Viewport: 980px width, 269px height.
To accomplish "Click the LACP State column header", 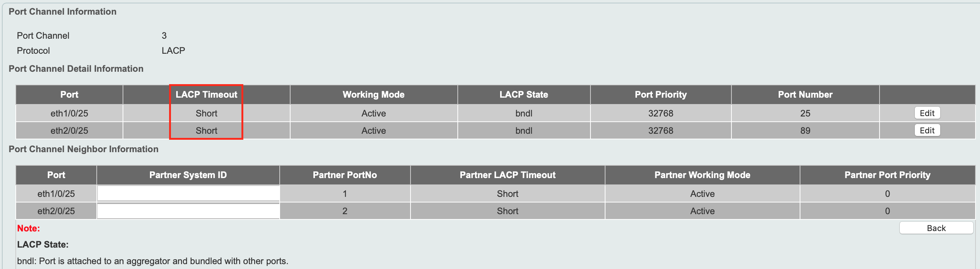I will point(523,95).
